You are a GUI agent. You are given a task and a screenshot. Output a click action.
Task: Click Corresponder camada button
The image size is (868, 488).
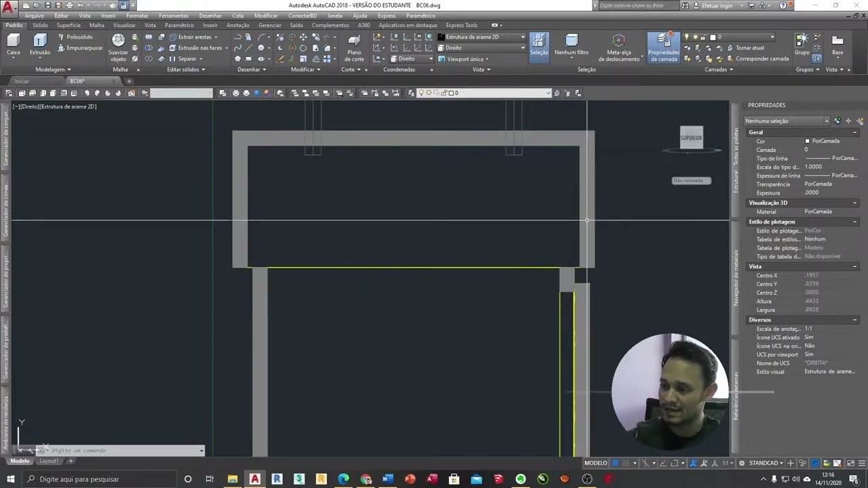(757, 59)
